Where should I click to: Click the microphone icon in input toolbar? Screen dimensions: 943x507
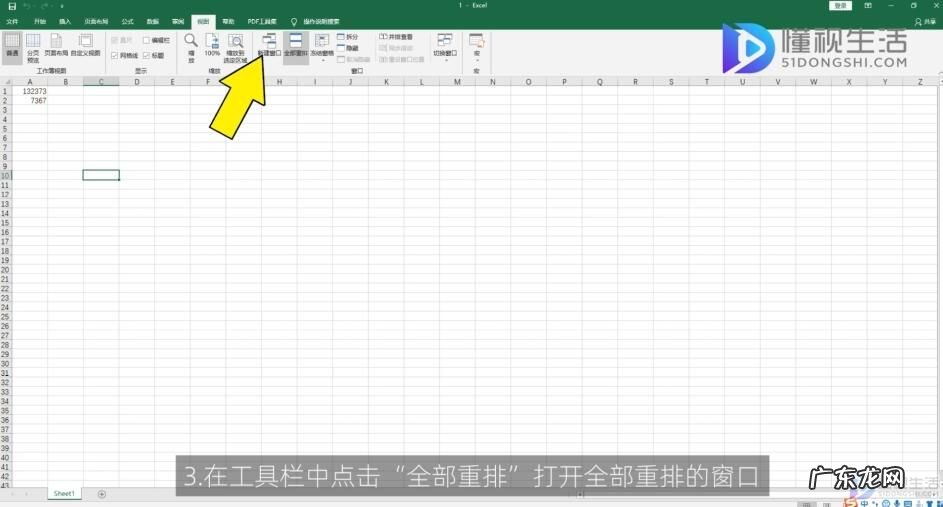click(897, 503)
